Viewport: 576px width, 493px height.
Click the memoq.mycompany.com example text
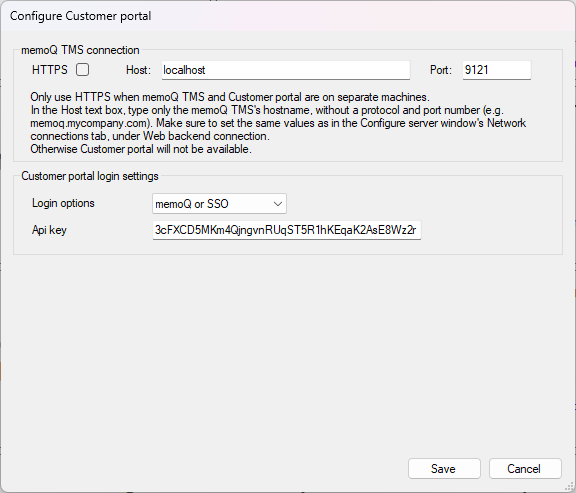[x=90, y=123]
